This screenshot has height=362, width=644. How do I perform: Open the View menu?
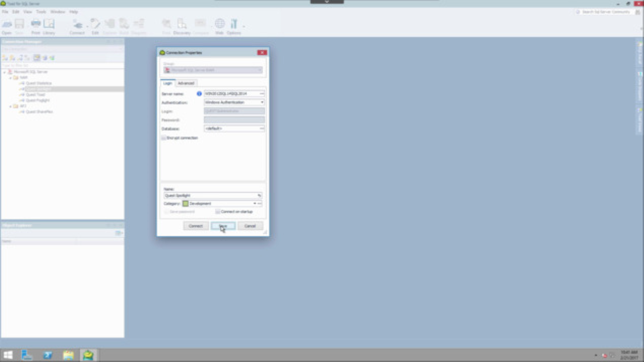[x=28, y=12]
